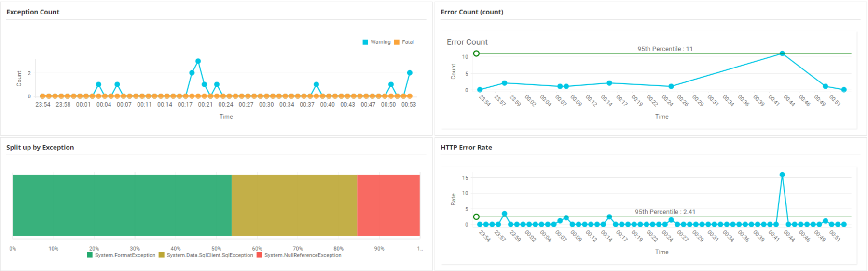868x271 pixels.
Task: Click Error Count peak point of 11
Action: (x=782, y=54)
